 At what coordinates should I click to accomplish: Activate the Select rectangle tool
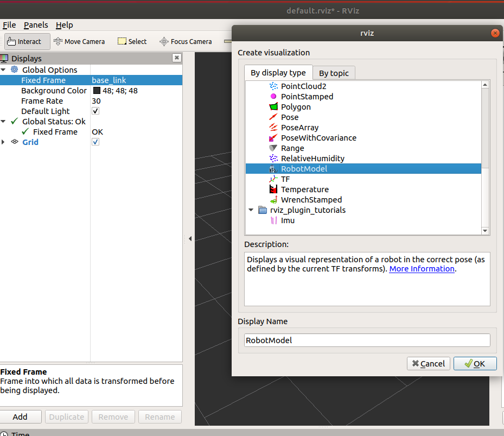point(132,41)
